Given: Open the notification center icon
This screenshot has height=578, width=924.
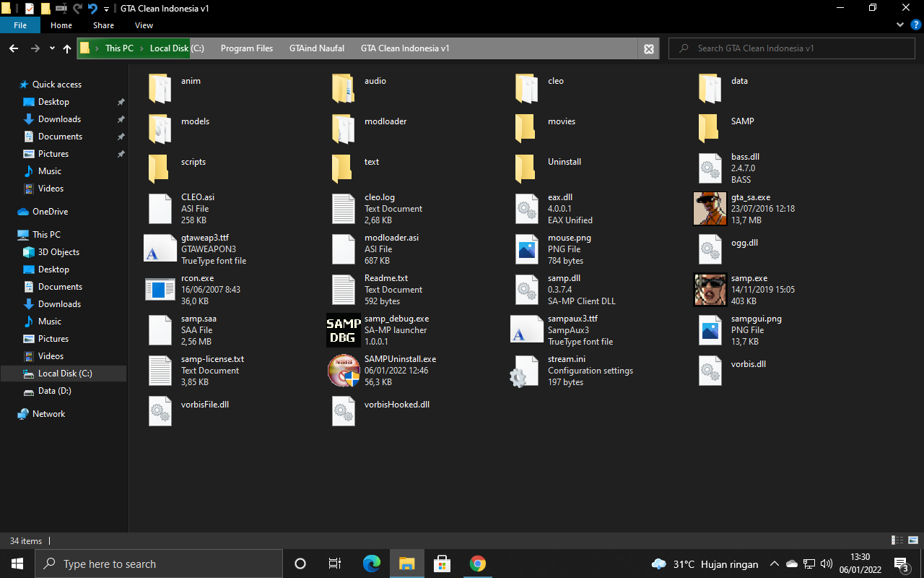Looking at the screenshot, I should point(901,564).
